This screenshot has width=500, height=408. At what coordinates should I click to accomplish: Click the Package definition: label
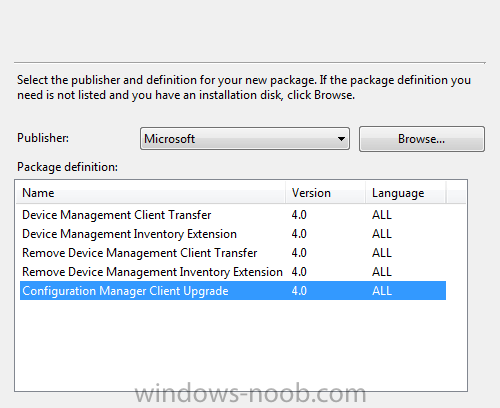point(67,167)
